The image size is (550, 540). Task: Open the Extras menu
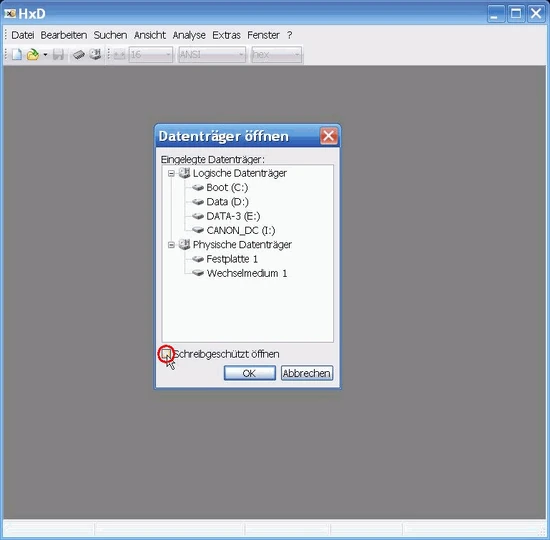[x=226, y=35]
